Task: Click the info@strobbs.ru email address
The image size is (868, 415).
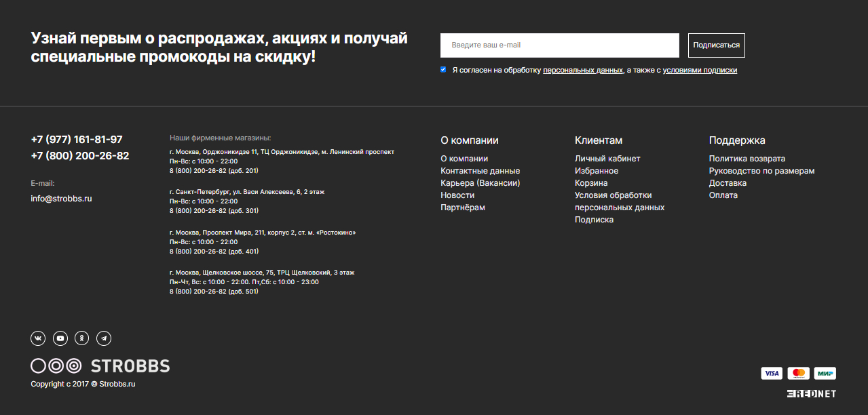Action: coord(61,199)
